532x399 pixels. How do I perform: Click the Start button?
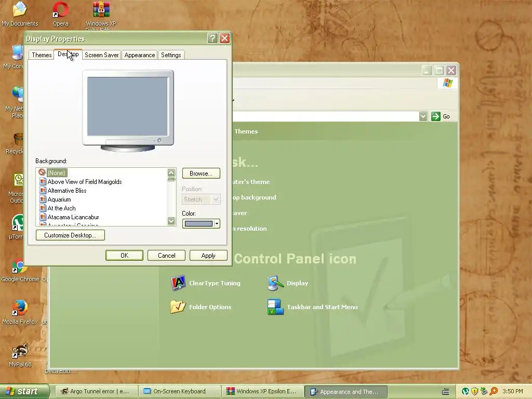click(24, 391)
